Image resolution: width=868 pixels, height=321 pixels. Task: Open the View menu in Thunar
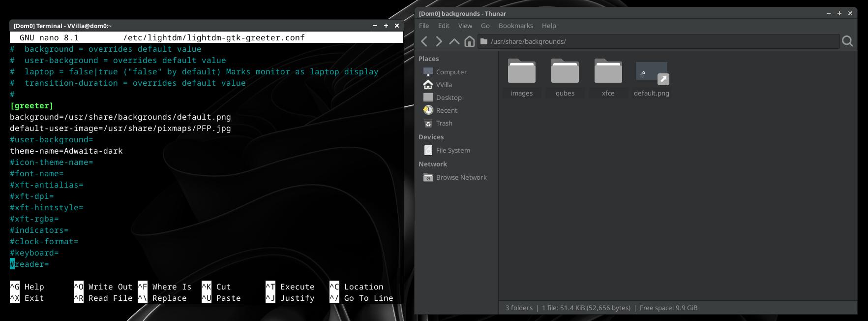point(465,26)
